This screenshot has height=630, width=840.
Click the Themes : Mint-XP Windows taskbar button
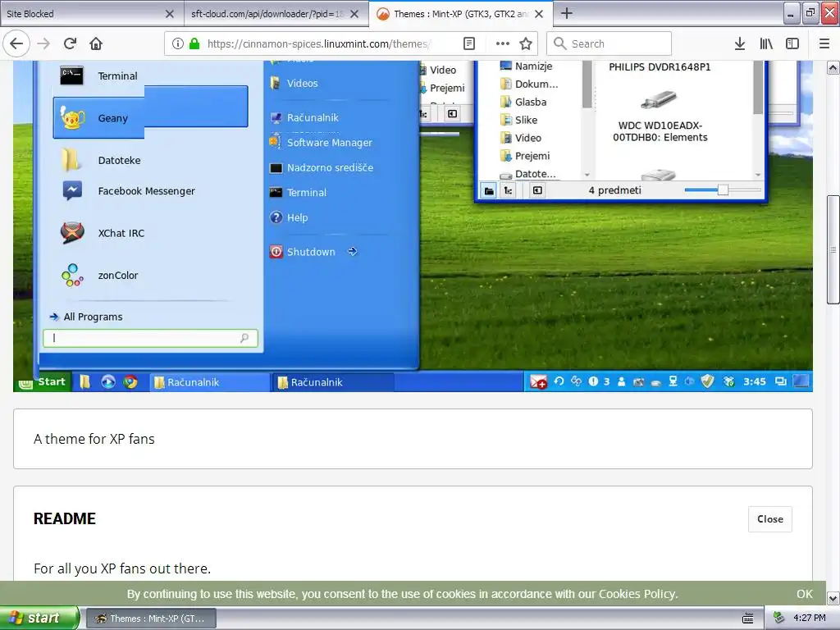[x=151, y=619]
